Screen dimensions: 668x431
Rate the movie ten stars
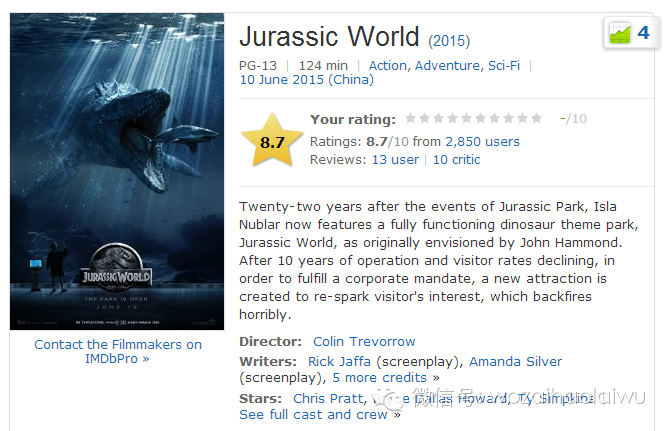tap(537, 119)
